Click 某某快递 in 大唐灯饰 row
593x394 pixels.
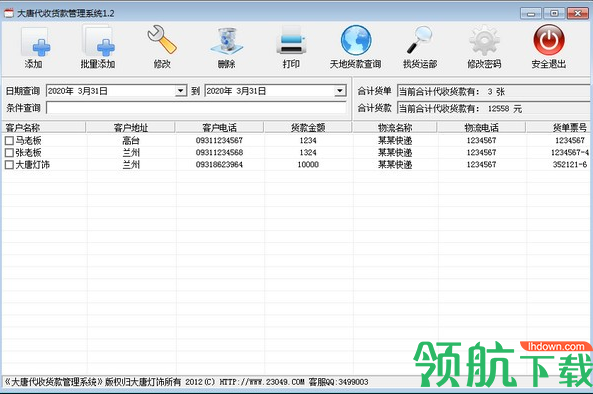click(395, 165)
